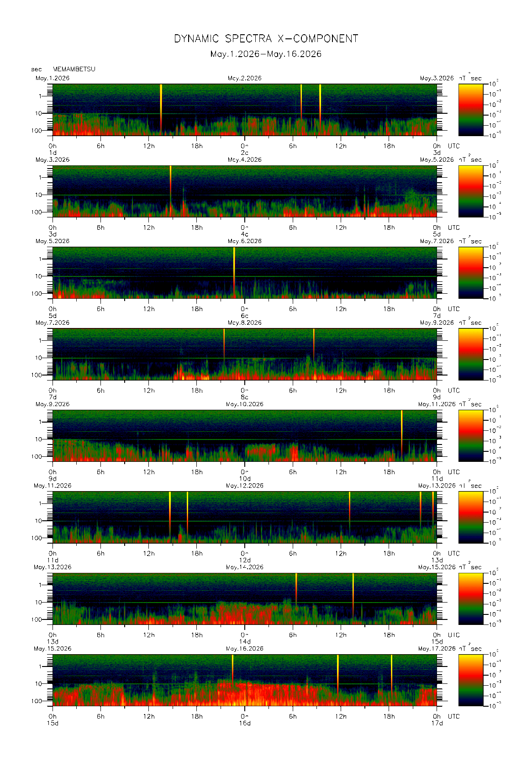
Task: Click the date range subtitle "May.1.2026-May.16.2026"
Action: (x=266, y=54)
